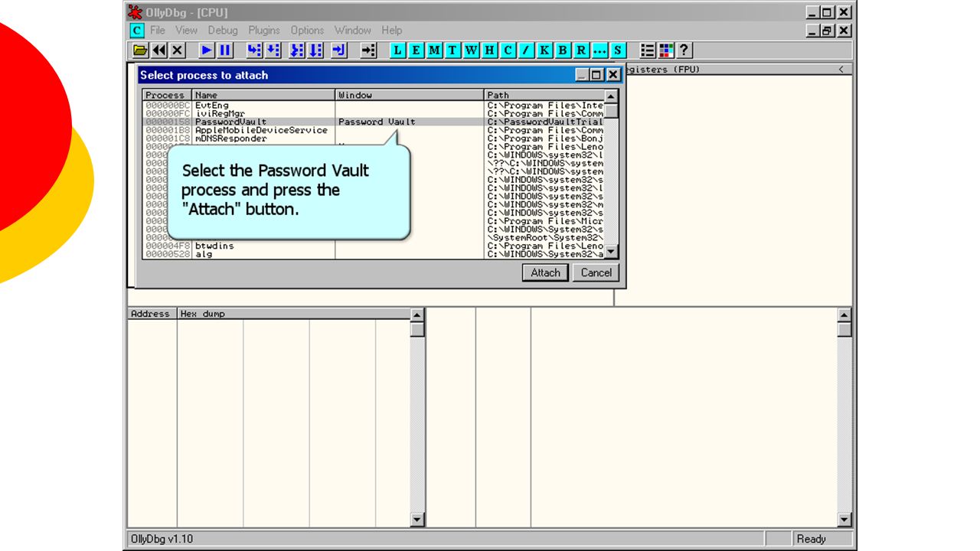Open the Help menu
The height and width of the screenshot is (551, 980).
[x=392, y=31]
